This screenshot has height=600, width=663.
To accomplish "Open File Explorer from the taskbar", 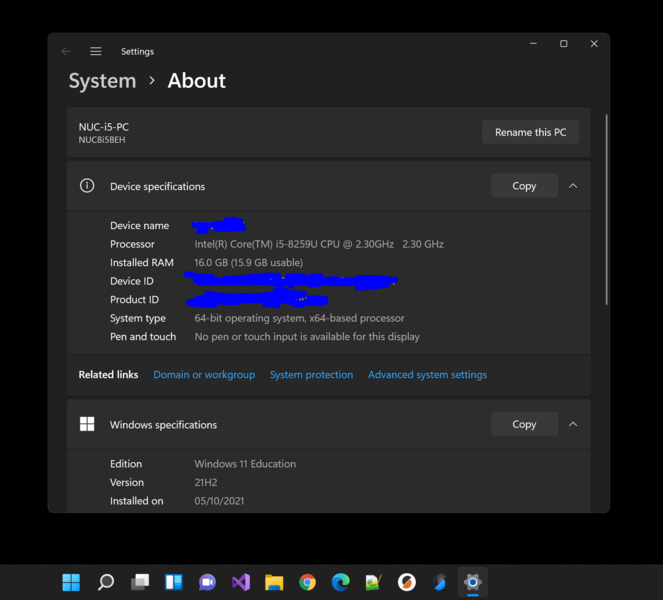I will pos(274,582).
